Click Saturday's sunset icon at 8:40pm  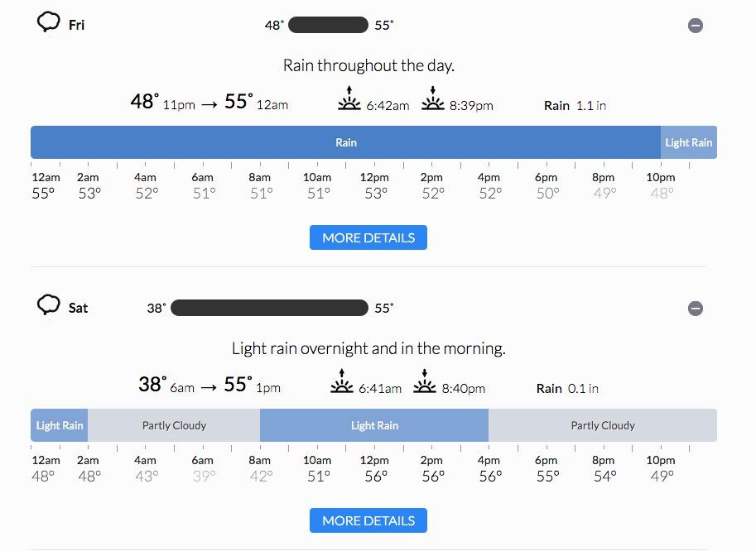[x=425, y=381]
